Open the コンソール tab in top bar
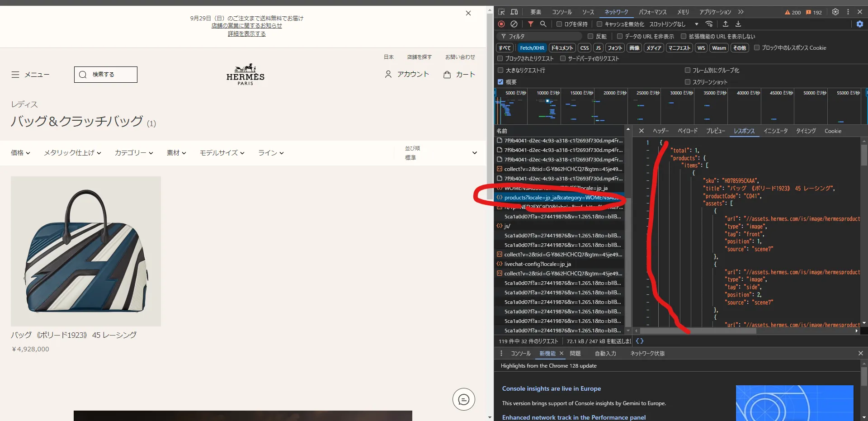868x421 pixels. [561, 12]
